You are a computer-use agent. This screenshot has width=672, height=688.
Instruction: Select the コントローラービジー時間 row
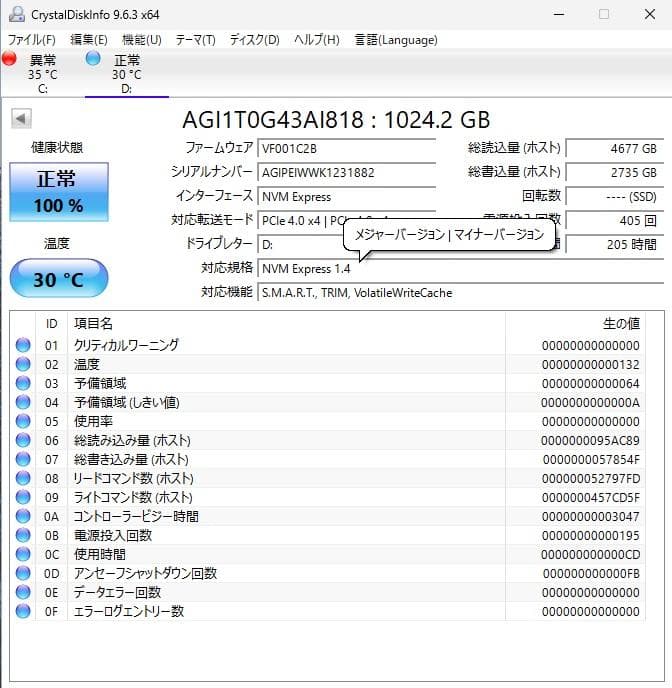click(328, 516)
